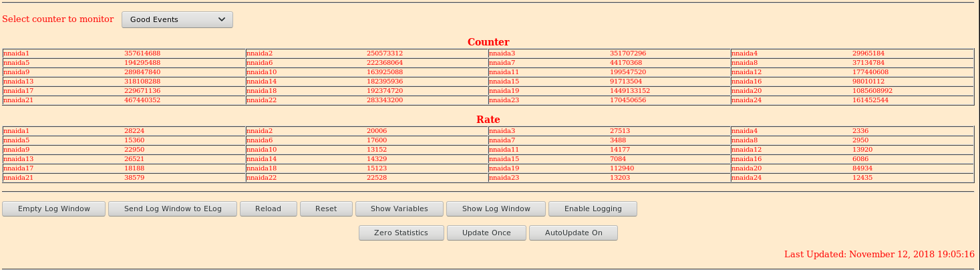This screenshot has height=270, width=980.
Task: Select counter value 283343200
Action: pos(385,100)
